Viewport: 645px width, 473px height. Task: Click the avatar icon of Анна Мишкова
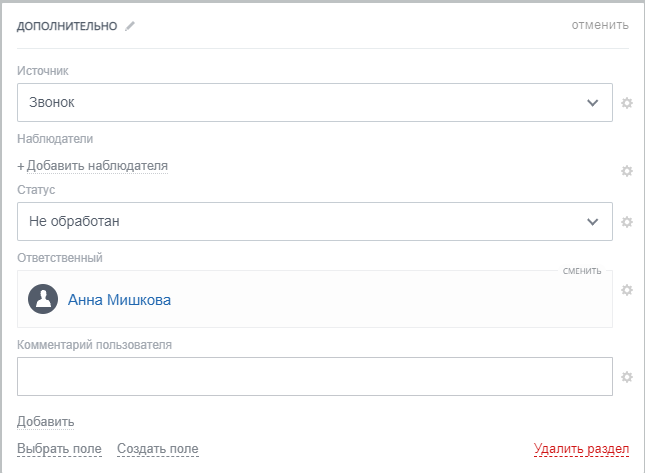click(x=43, y=299)
